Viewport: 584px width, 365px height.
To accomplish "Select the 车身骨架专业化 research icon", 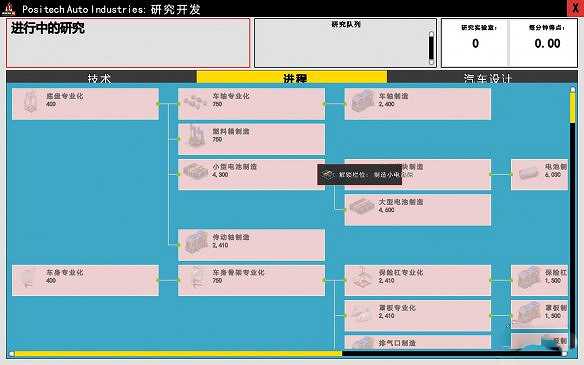I will [x=197, y=278].
